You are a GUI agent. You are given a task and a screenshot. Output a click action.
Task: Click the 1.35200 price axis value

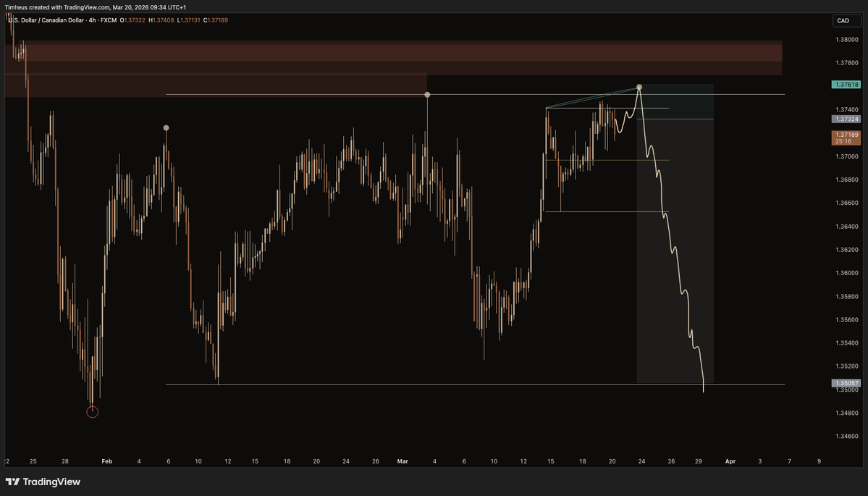847,366
